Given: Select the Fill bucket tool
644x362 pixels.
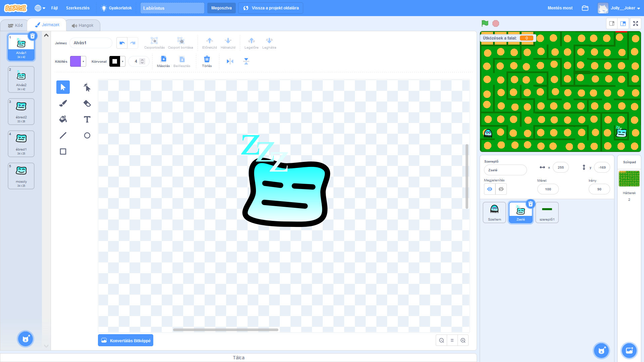Looking at the screenshot, I should click(63, 119).
